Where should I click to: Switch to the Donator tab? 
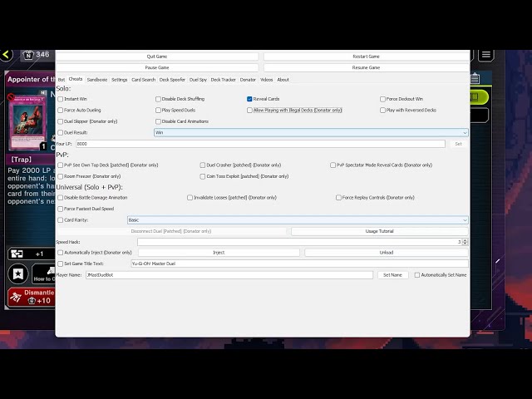248,80
